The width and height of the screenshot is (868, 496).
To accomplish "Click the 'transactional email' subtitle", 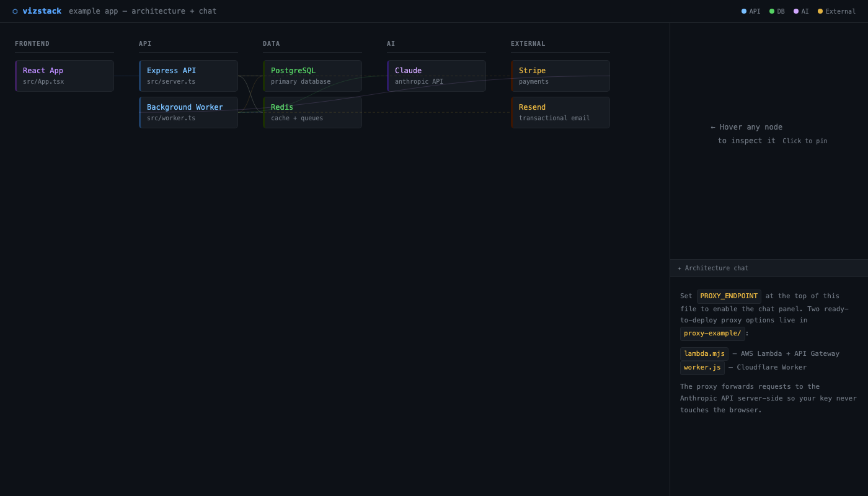I will click(x=554, y=118).
